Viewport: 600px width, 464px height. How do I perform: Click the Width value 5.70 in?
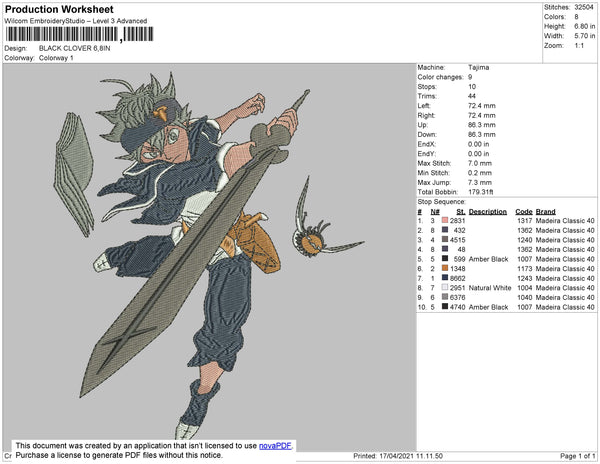pyautogui.click(x=585, y=36)
